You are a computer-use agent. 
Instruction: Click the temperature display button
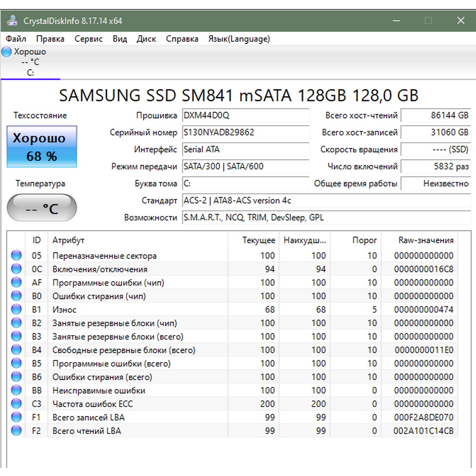pos(42,208)
